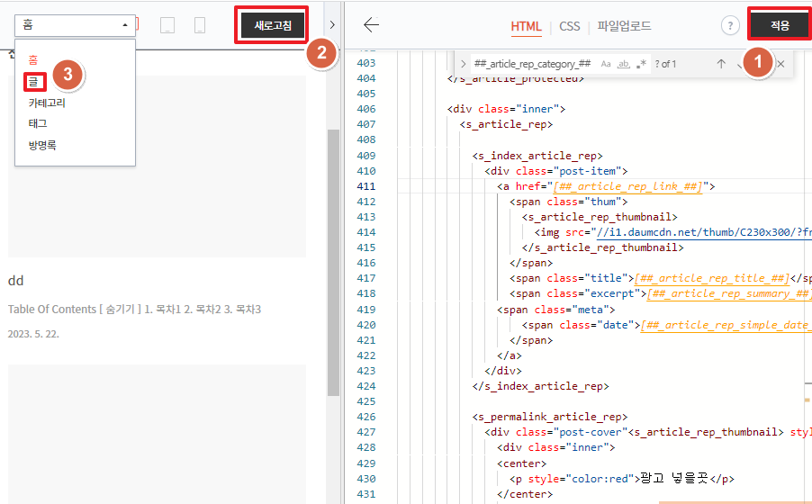Close the find bar with X
The width and height of the screenshot is (812, 504).
(780, 64)
